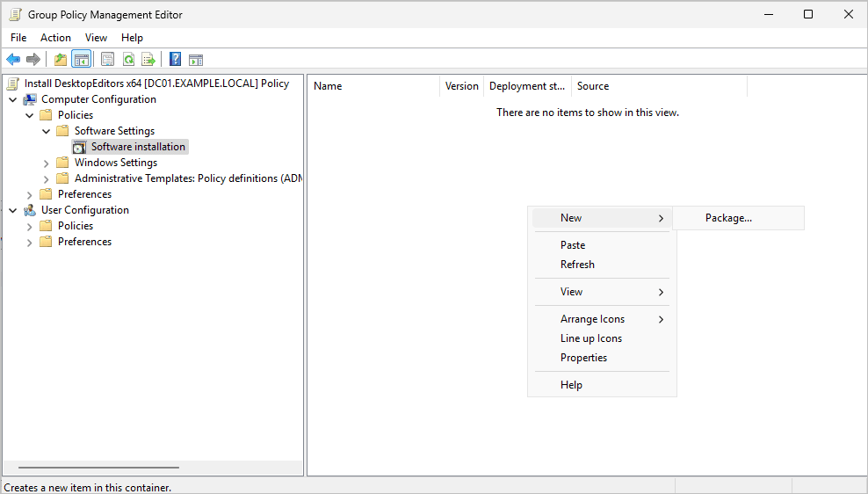Minimize the Group Policy Management Editor window
This screenshot has width=868, height=494.
769,14
